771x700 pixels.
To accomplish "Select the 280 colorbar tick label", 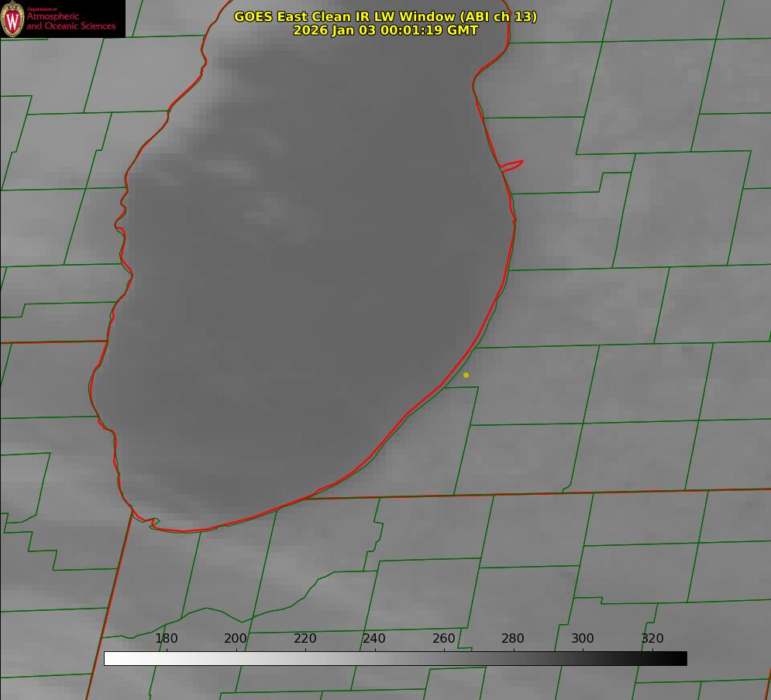I will (x=513, y=639).
